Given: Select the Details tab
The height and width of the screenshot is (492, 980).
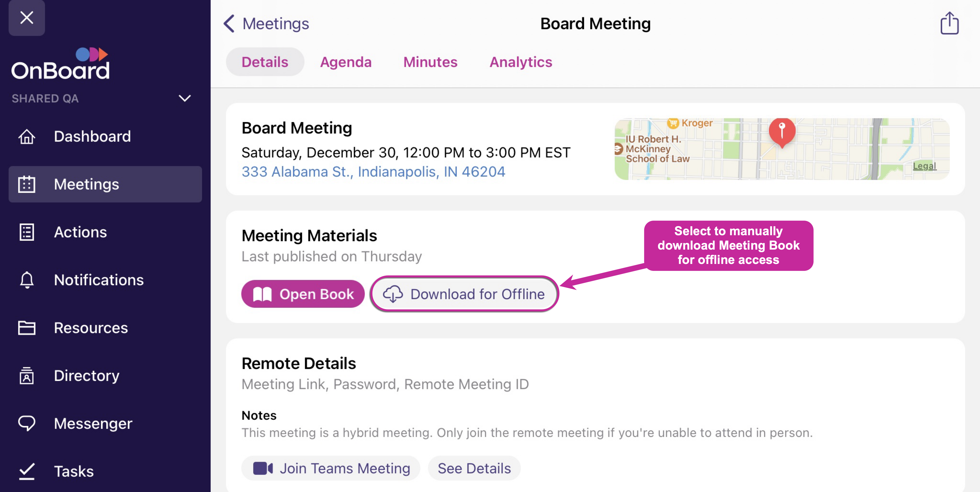Looking at the screenshot, I should [x=265, y=62].
